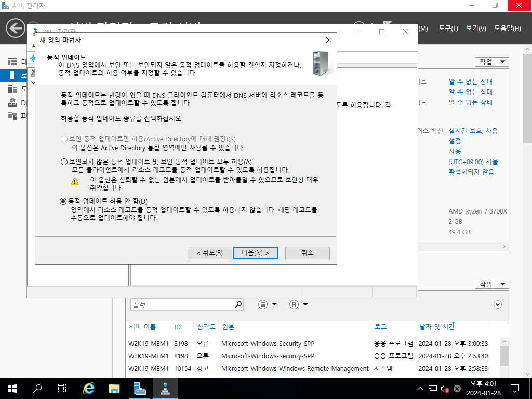Open the upper 작업 dropdown in the properties panel
The height and width of the screenshot is (399, 532).
(492, 62)
